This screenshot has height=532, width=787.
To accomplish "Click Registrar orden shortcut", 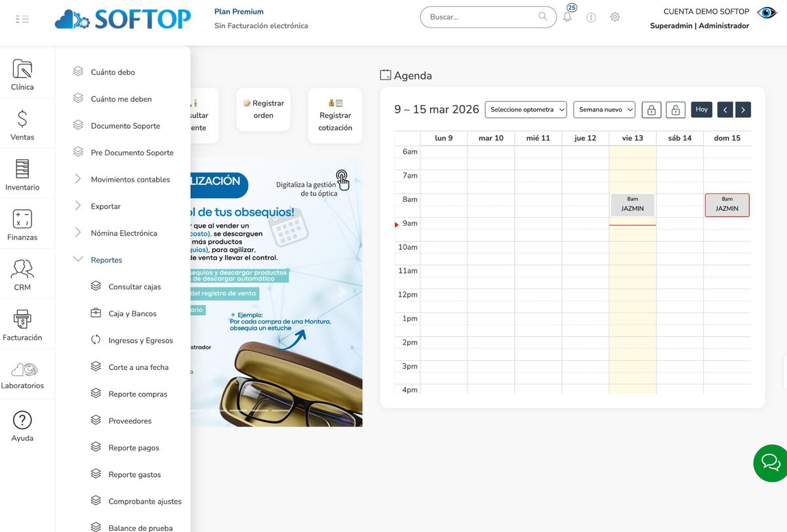I will point(263,110).
